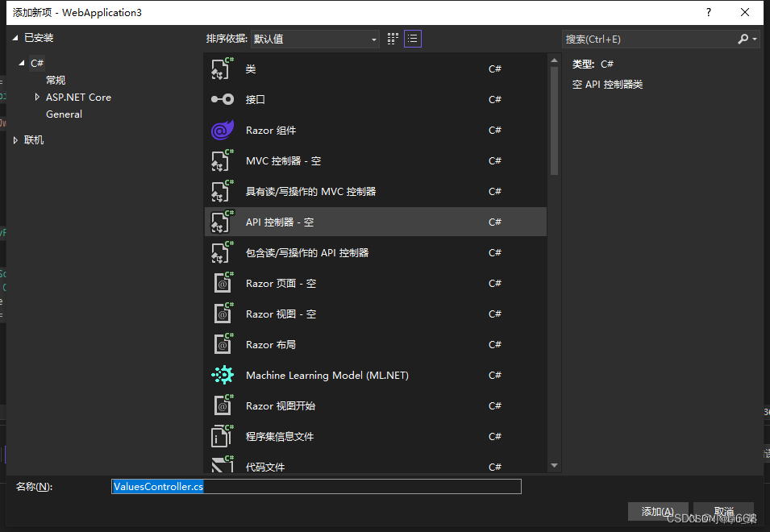
Task: Select the 常规 category
Action: click(x=56, y=80)
